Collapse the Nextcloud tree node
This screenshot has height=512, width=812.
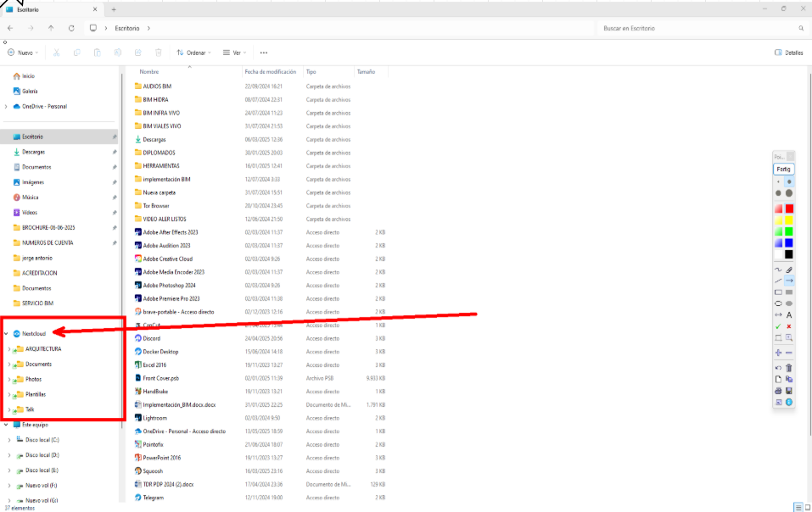[7, 334]
